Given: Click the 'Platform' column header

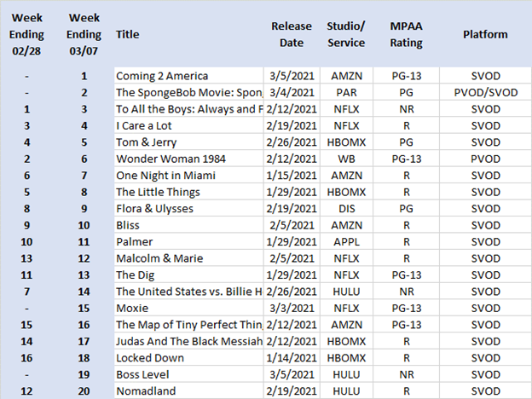Looking at the screenshot, I should (485, 35).
